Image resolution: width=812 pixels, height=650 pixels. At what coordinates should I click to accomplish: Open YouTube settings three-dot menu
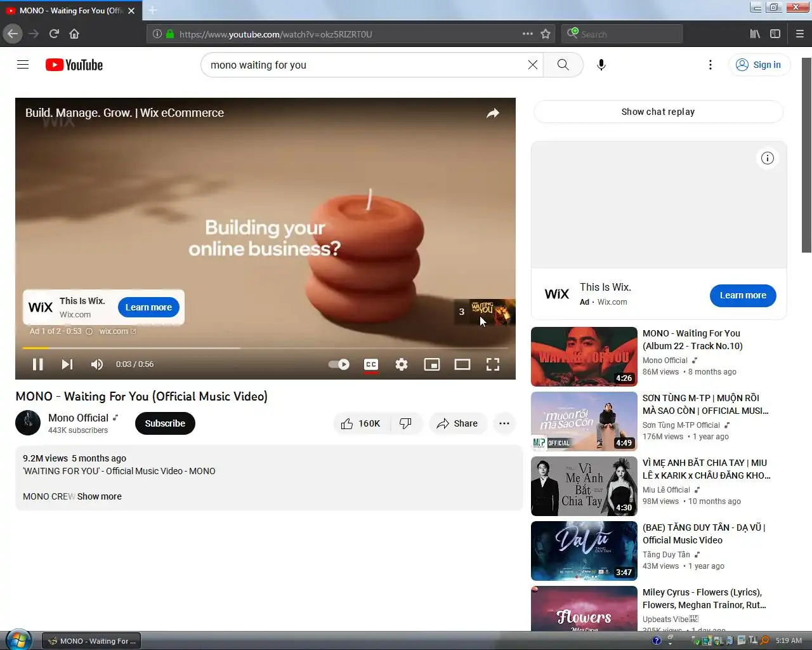click(710, 65)
